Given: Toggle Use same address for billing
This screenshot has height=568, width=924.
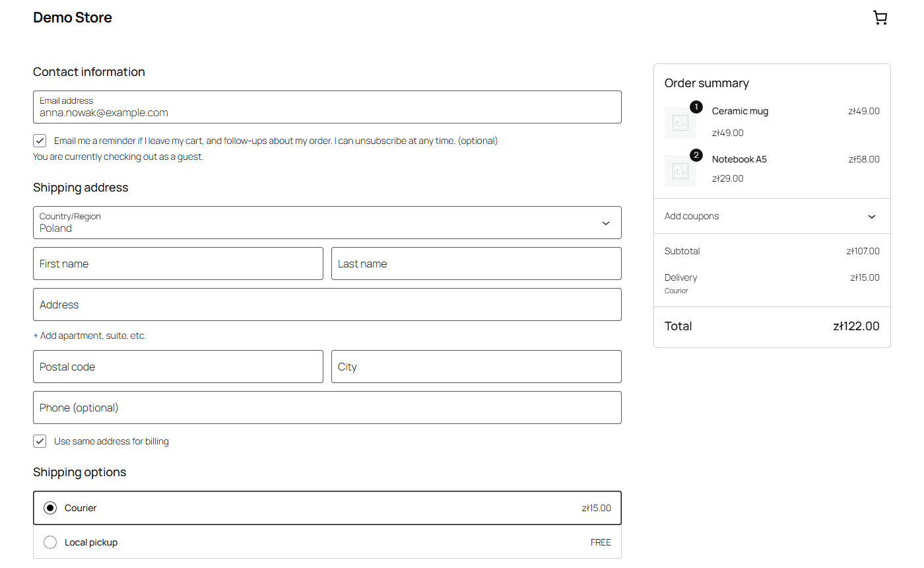Looking at the screenshot, I should click(x=40, y=441).
